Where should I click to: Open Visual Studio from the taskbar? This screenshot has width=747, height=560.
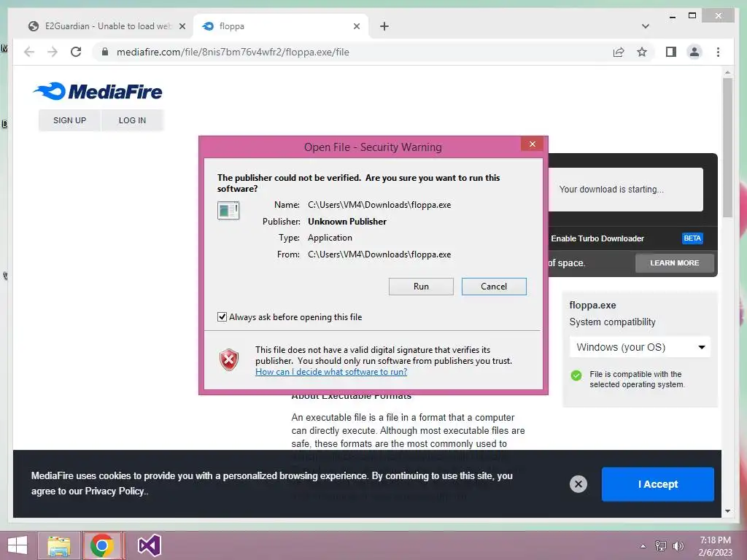pyautogui.click(x=149, y=545)
